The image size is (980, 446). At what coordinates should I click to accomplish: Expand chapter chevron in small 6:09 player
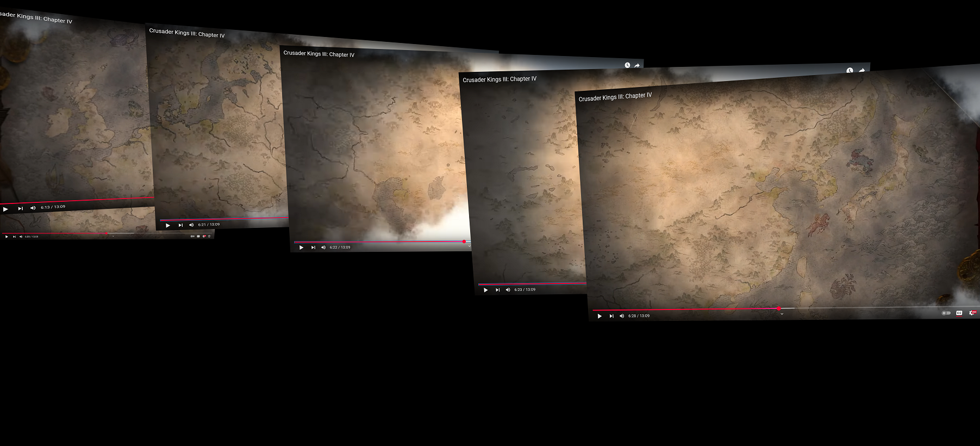113,236
